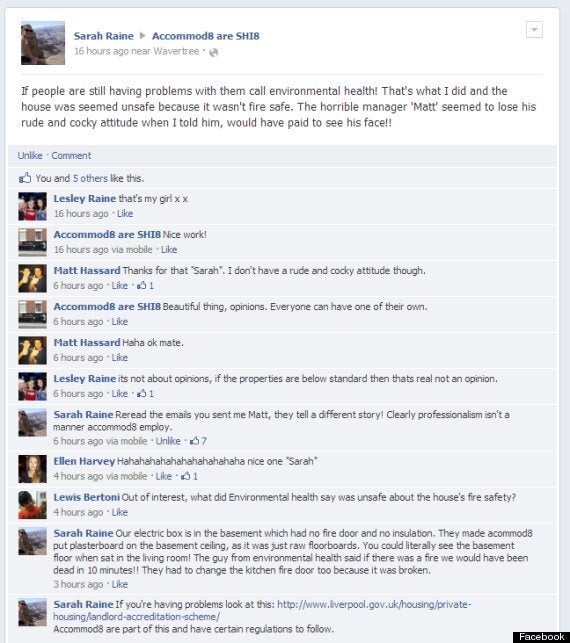This screenshot has width=570, height=643.
Task: Unlike the main post
Action: point(30,155)
